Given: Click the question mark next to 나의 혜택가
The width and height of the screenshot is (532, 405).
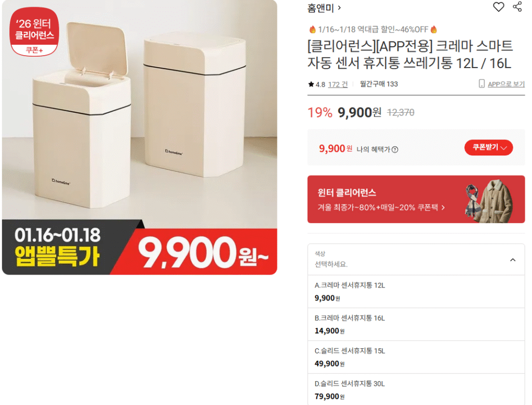Looking at the screenshot, I should (395, 150).
